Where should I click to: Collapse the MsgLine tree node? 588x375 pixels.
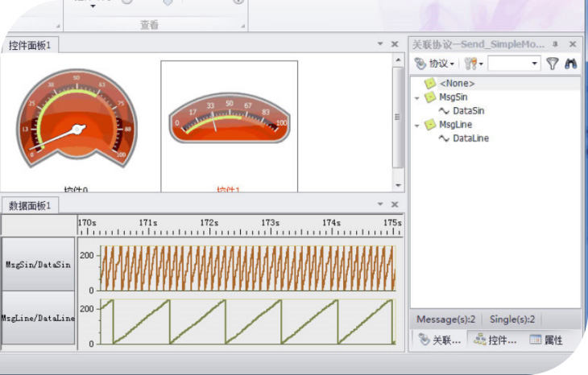point(417,126)
